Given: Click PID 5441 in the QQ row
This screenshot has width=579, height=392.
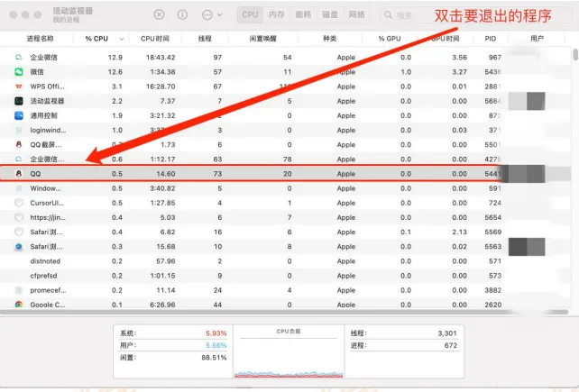Looking at the screenshot, I should click(x=493, y=174).
